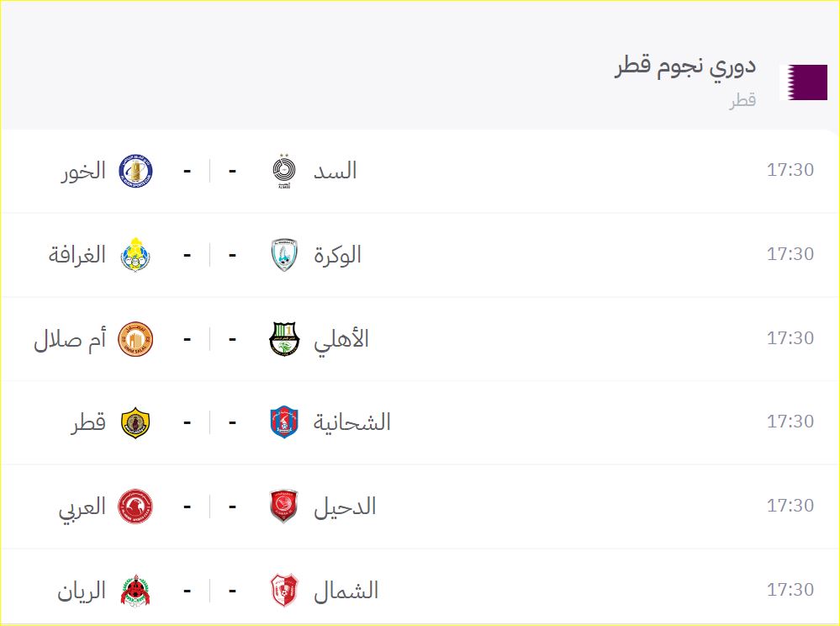Click the Umm Salal club crest
This screenshot has height=626, width=840.
135,338
